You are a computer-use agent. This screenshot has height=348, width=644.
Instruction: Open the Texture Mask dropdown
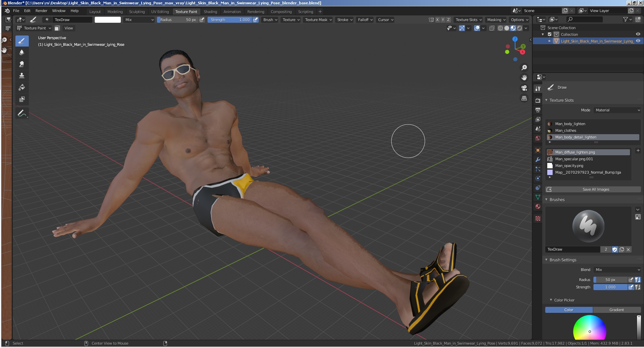pyautogui.click(x=318, y=20)
